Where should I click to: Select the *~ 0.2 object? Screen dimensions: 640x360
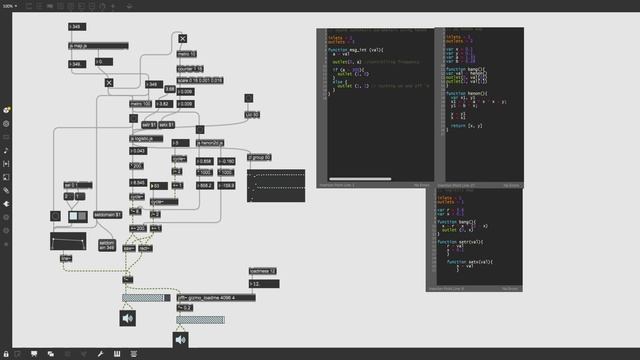(x=184, y=308)
